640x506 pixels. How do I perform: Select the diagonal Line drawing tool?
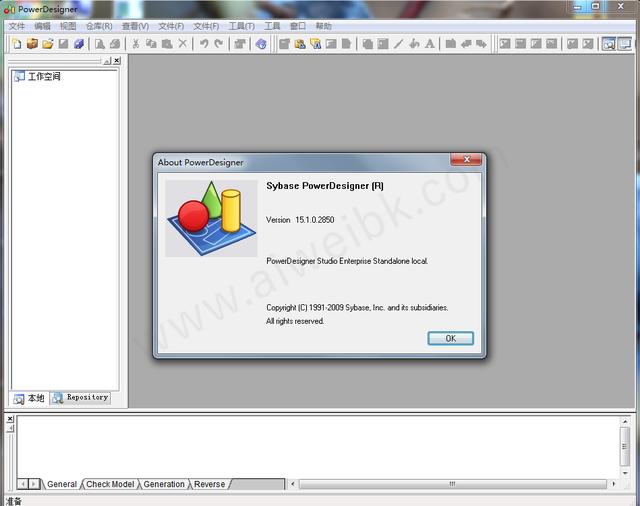[398, 44]
